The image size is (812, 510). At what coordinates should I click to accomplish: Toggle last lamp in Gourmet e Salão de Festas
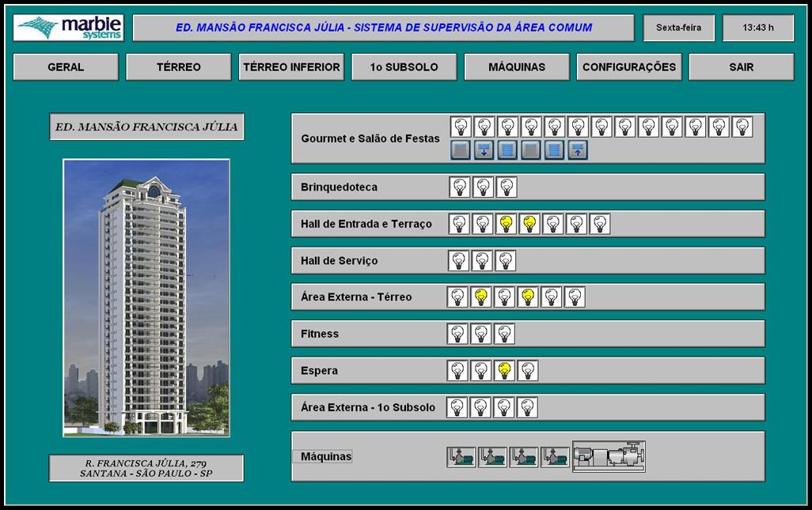point(742,127)
